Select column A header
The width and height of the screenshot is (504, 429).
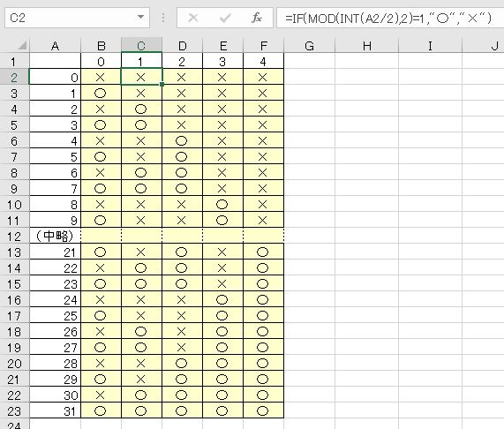tap(55, 46)
